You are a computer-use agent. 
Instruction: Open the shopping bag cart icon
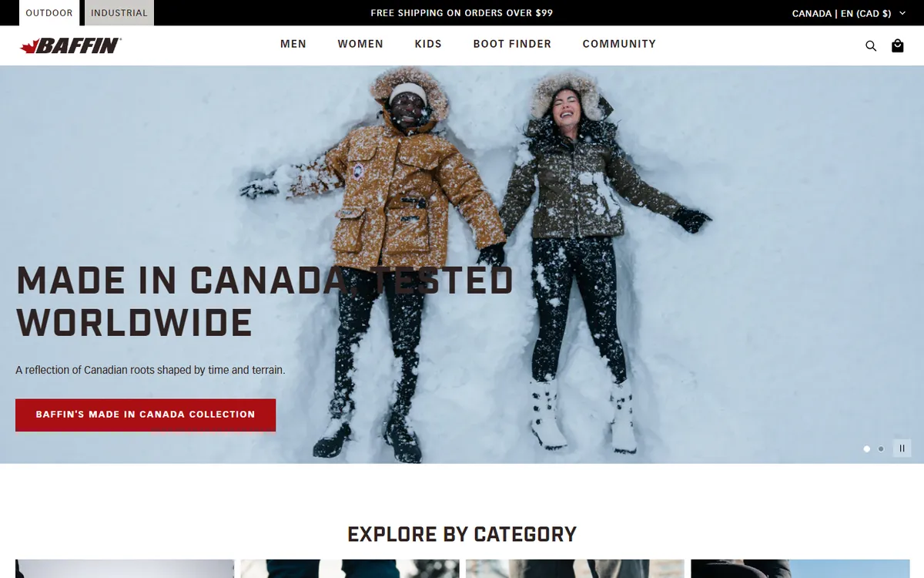tap(897, 45)
